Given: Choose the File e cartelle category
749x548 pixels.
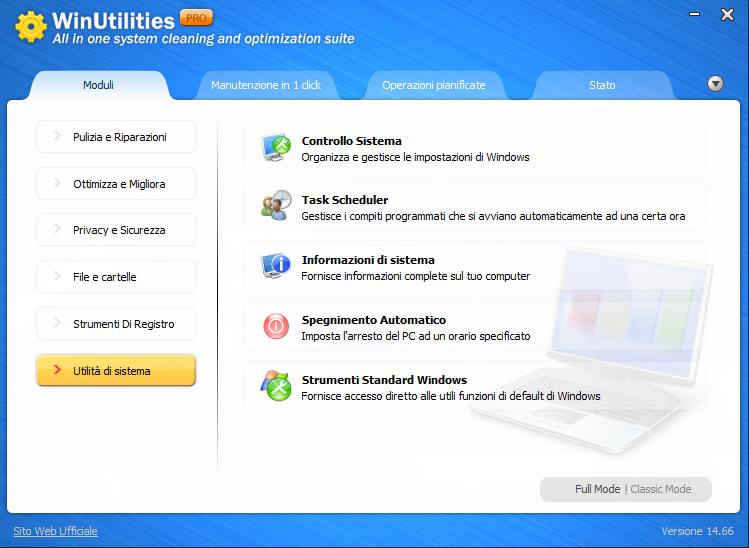Looking at the screenshot, I should 116,277.
